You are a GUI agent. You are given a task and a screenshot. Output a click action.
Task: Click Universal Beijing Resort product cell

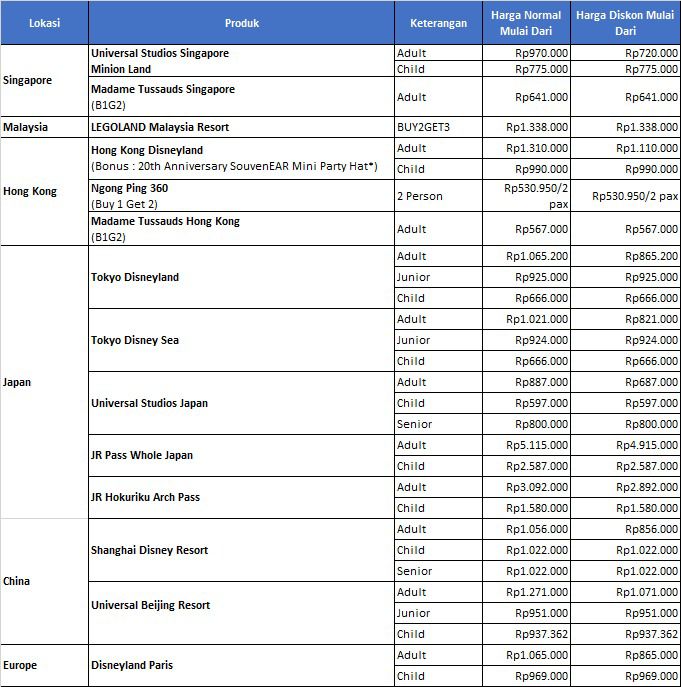point(241,613)
